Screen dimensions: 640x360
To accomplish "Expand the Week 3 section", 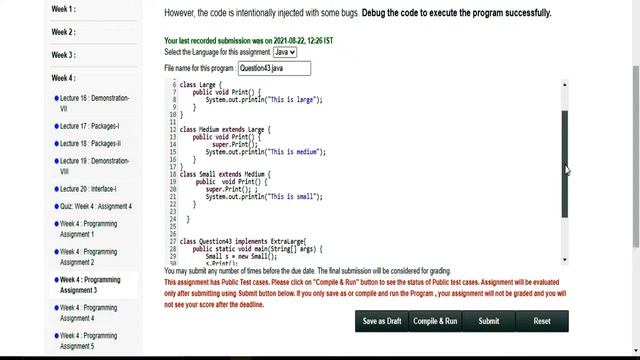I will point(63,55).
